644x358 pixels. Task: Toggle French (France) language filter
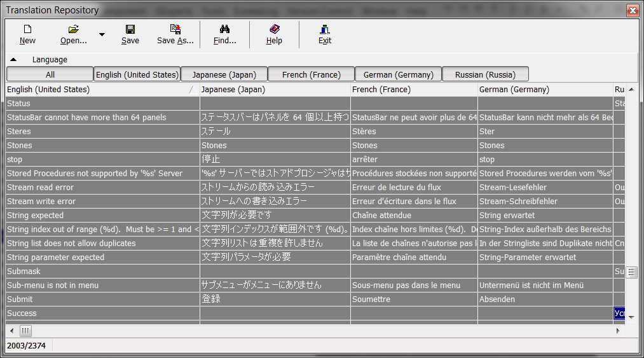(312, 74)
